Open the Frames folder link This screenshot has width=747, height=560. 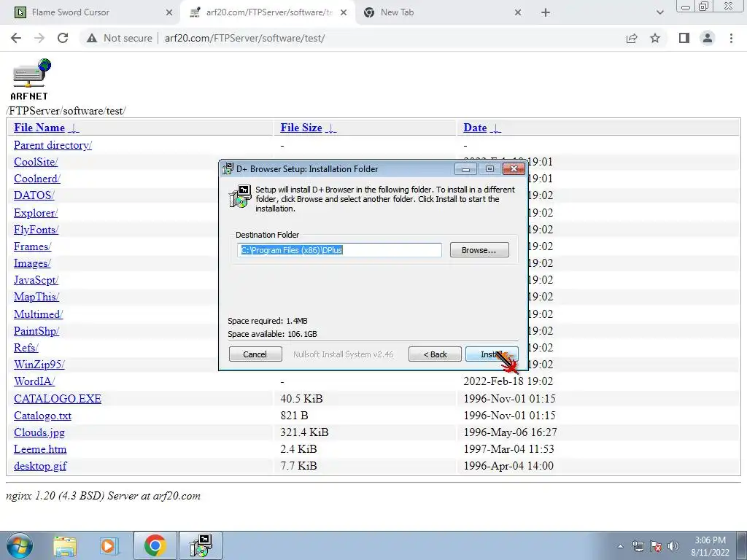[x=32, y=246]
